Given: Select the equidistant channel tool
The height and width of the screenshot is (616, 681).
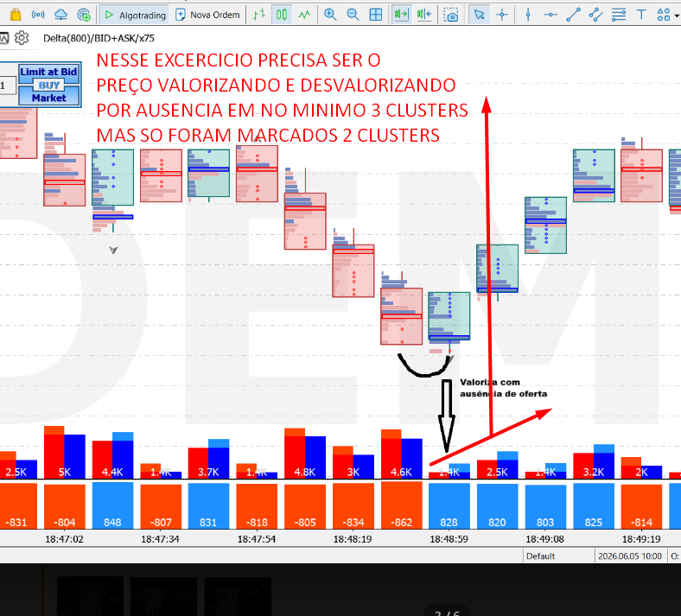Looking at the screenshot, I should pos(596,15).
